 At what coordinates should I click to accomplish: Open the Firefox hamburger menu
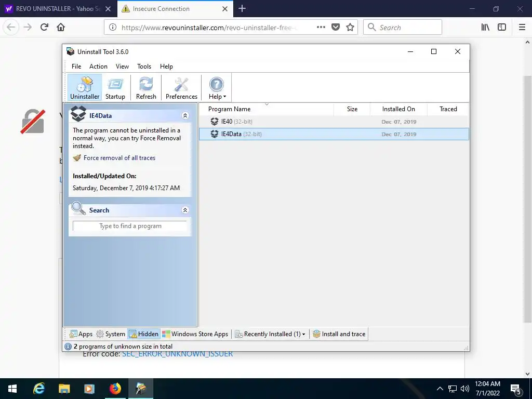522,27
